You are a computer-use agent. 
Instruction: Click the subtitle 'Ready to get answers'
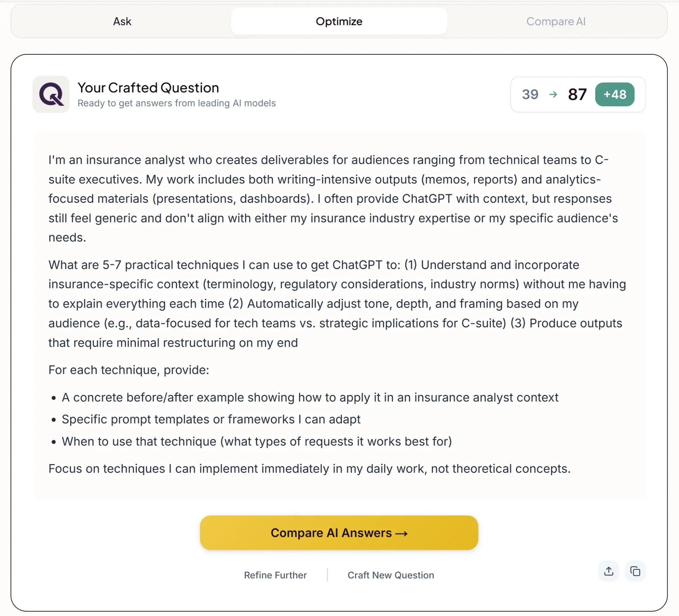coord(177,103)
